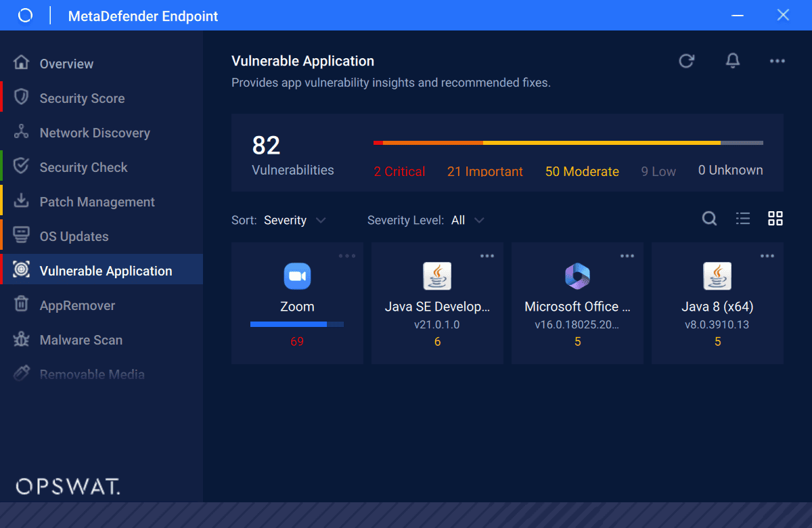Click the Overview home icon in sidebar
The height and width of the screenshot is (528, 812).
point(22,63)
